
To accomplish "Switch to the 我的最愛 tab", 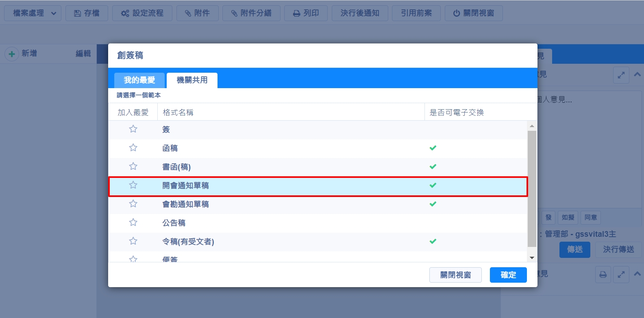I will (x=139, y=80).
